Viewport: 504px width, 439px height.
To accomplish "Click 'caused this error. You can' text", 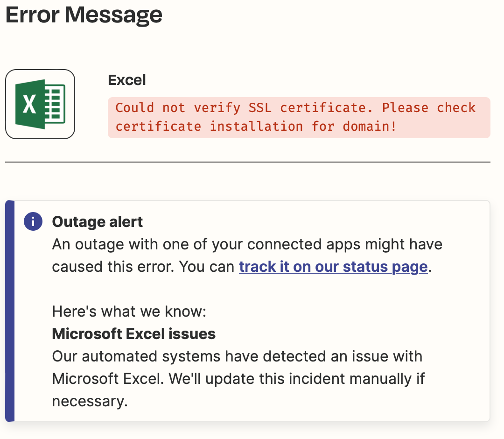I will point(143,267).
